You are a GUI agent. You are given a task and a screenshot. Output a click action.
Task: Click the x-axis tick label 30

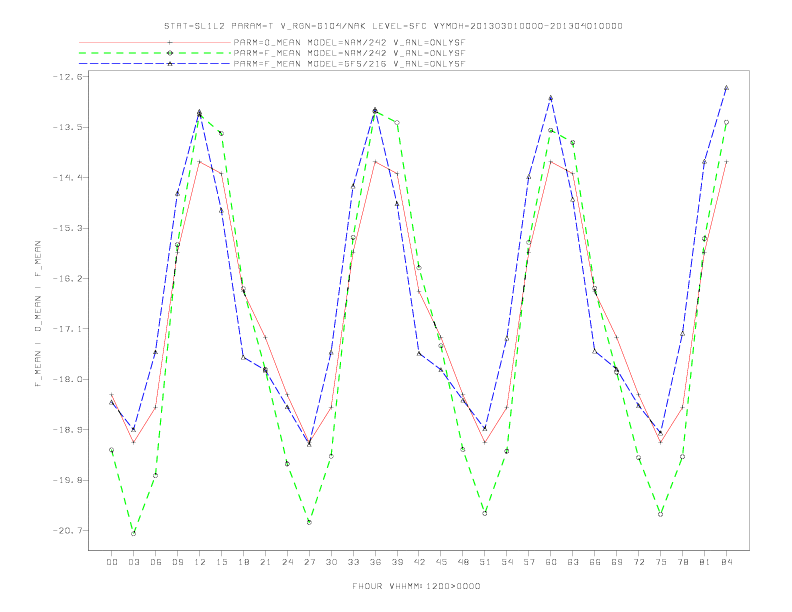[x=331, y=562]
